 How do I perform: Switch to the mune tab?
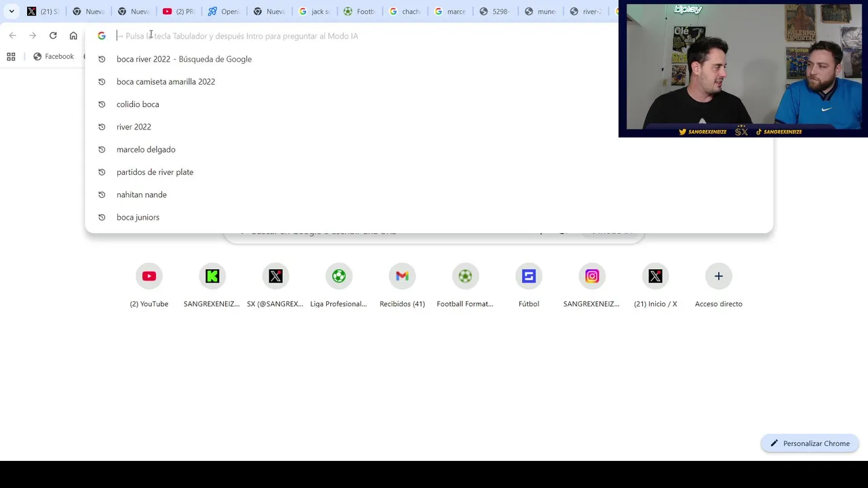[x=540, y=12]
